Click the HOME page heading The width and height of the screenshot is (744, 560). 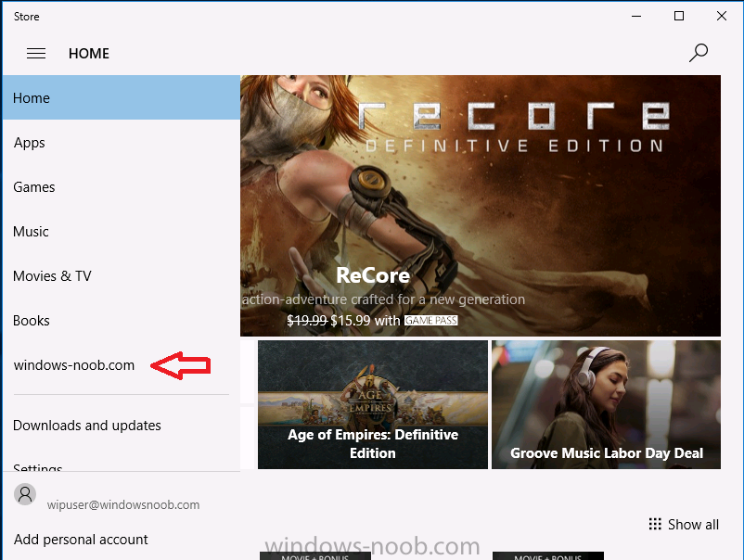89,54
